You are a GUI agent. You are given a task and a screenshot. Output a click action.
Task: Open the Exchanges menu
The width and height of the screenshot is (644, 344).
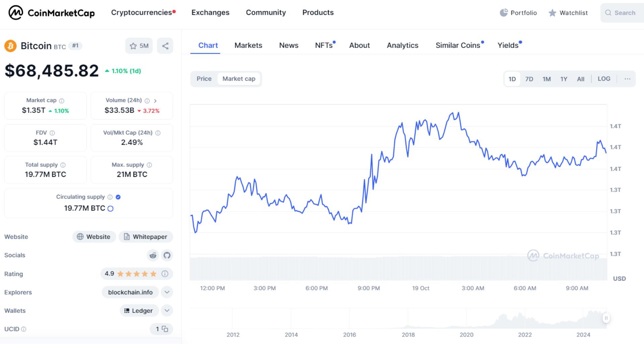pyautogui.click(x=210, y=12)
